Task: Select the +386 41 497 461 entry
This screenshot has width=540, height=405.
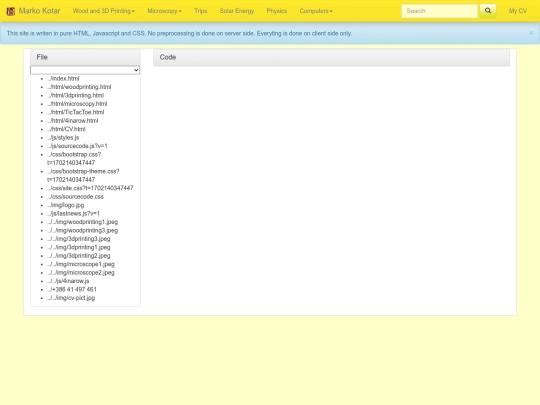Action: (x=72, y=289)
